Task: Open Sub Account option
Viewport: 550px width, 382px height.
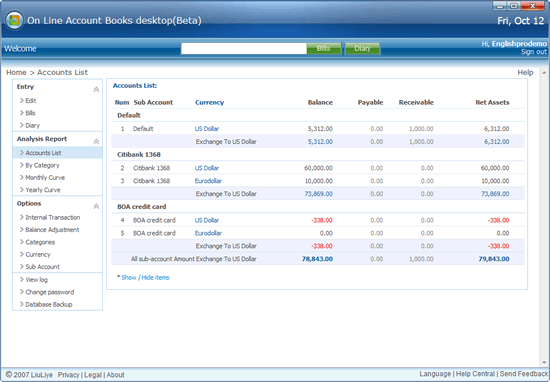Action: 42,267
